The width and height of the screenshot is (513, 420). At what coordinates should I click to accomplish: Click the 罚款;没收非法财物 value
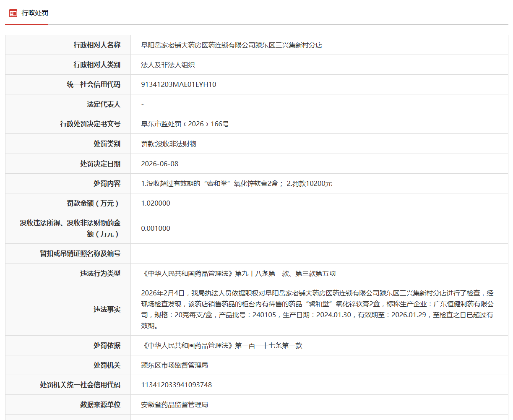point(169,144)
